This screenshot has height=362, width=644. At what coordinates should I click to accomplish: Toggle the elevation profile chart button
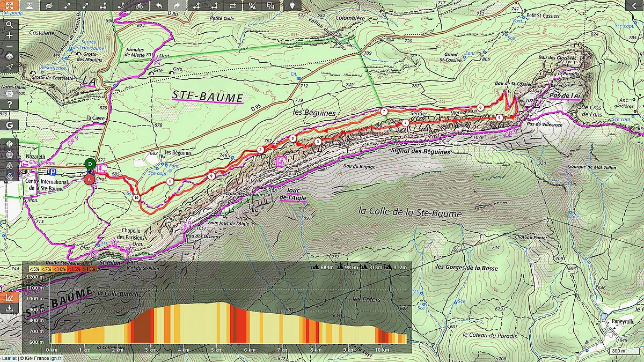click(x=9, y=297)
